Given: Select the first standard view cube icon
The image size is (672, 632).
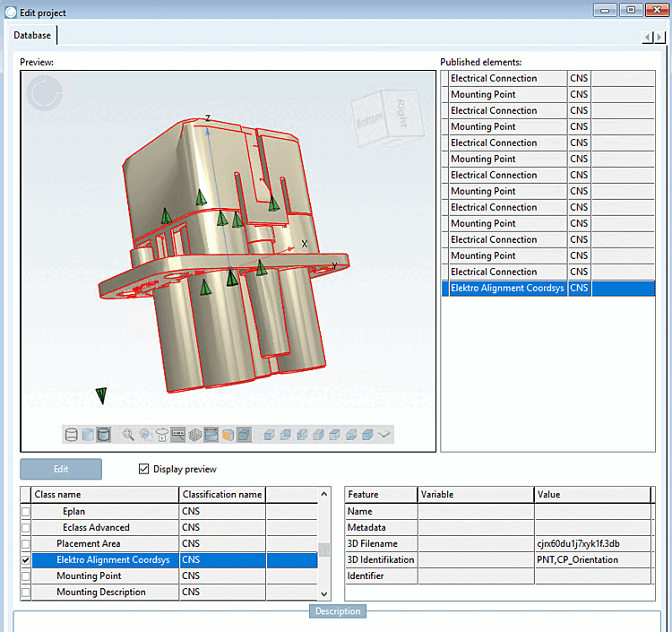Looking at the screenshot, I should (269, 435).
